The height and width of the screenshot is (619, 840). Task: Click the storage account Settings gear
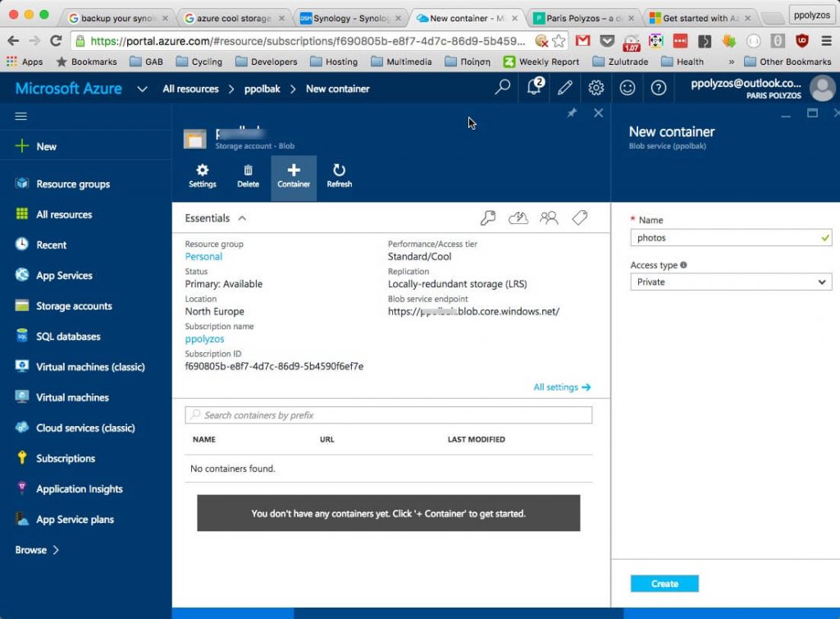click(x=203, y=177)
